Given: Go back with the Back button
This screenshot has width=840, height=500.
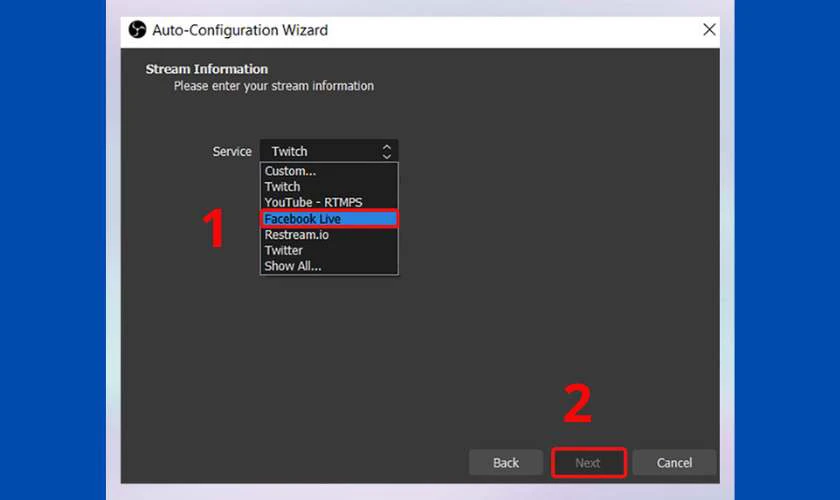Looking at the screenshot, I should (506, 462).
